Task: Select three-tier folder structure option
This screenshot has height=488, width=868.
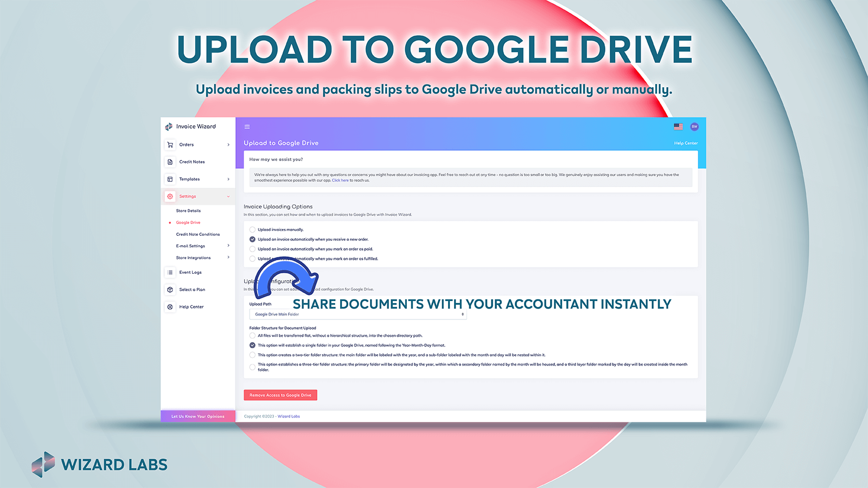Action: (x=252, y=367)
